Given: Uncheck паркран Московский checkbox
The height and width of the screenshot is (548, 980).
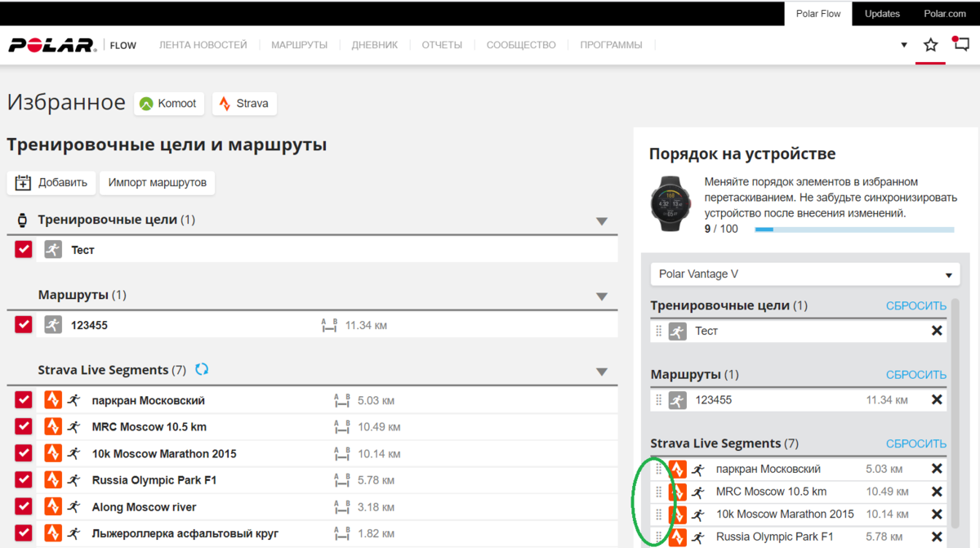Looking at the screenshot, I should pyautogui.click(x=24, y=400).
